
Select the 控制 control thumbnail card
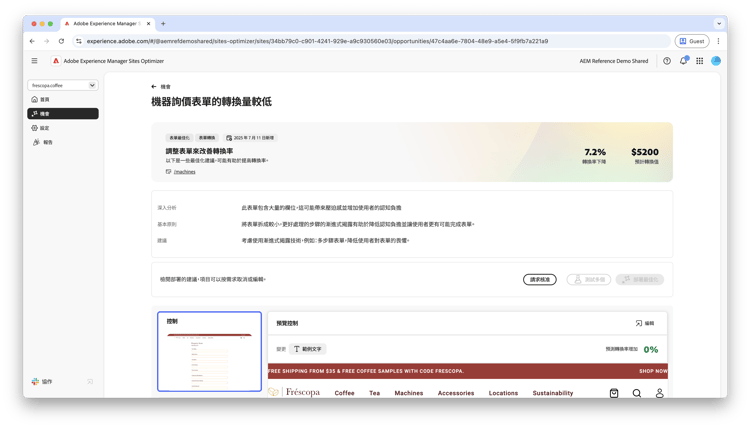coord(210,351)
